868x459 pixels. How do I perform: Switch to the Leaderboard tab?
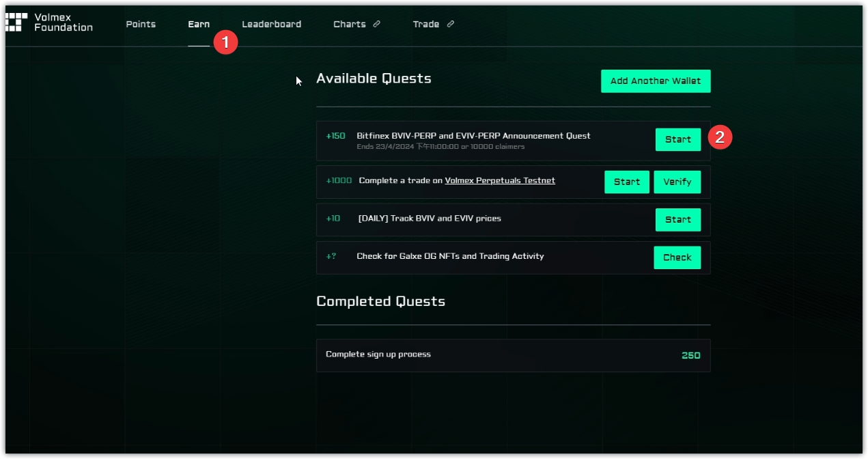(x=271, y=25)
